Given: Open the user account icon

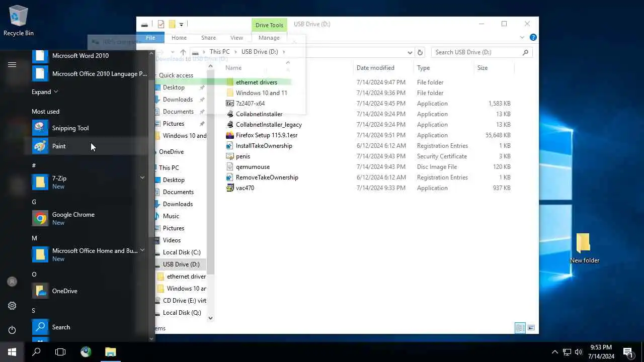Looking at the screenshot, I should tap(12, 282).
